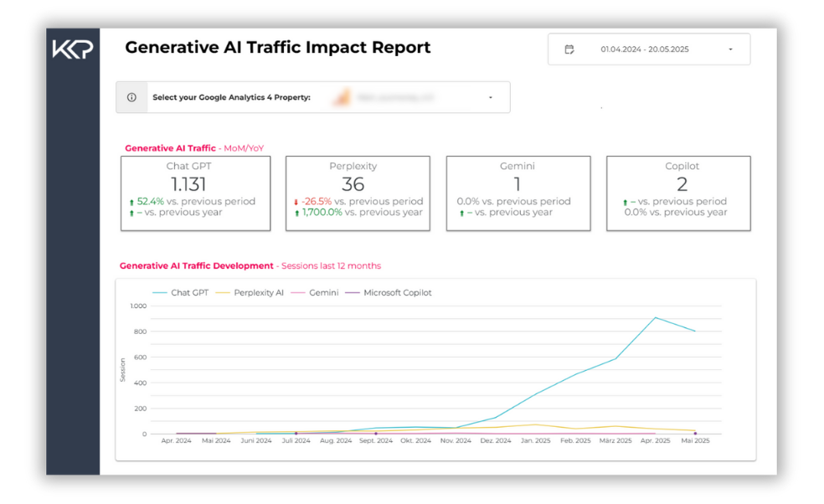Click the Chat GPT value 1.131
This screenshot has width=824, height=504.
188,184
